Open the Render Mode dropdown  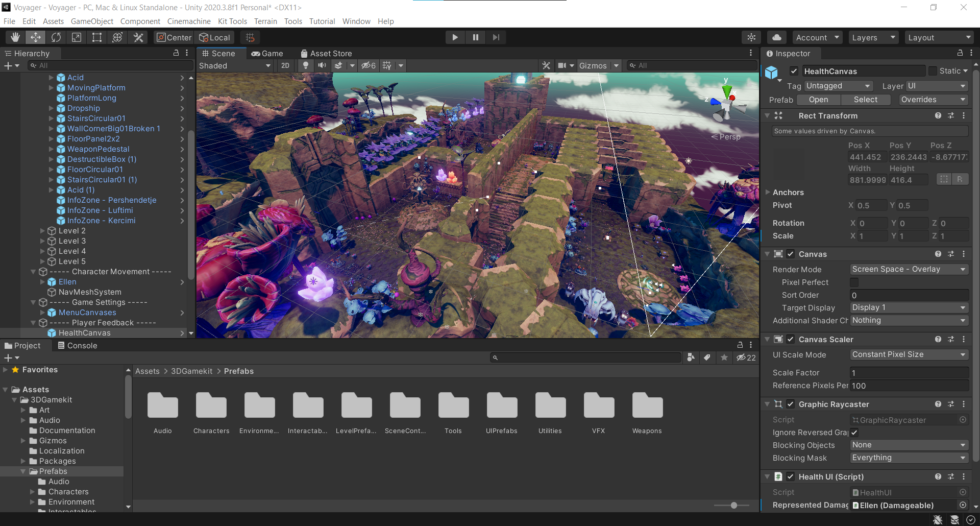pos(909,269)
